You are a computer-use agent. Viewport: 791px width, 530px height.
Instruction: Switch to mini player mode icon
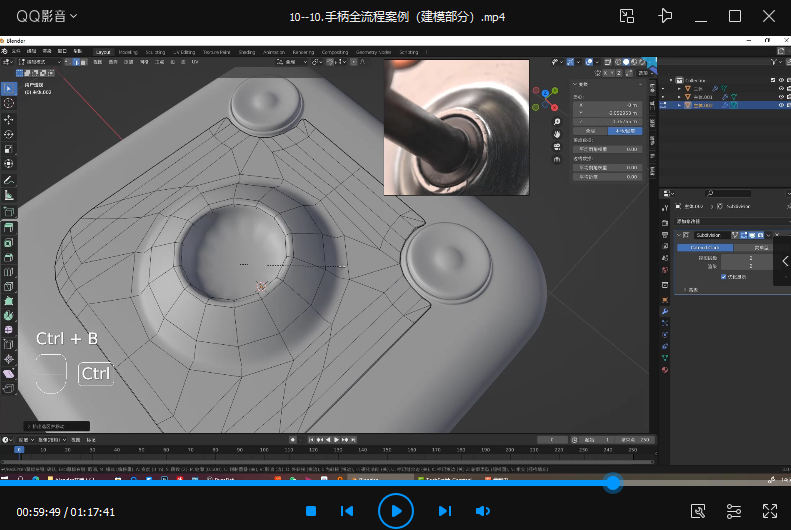626,16
